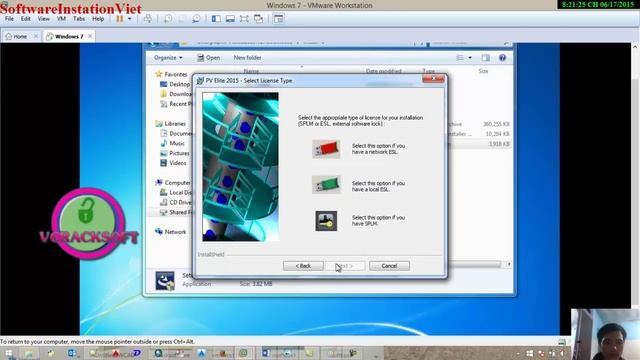Click the console view toolbar icon

[x=279, y=19]
